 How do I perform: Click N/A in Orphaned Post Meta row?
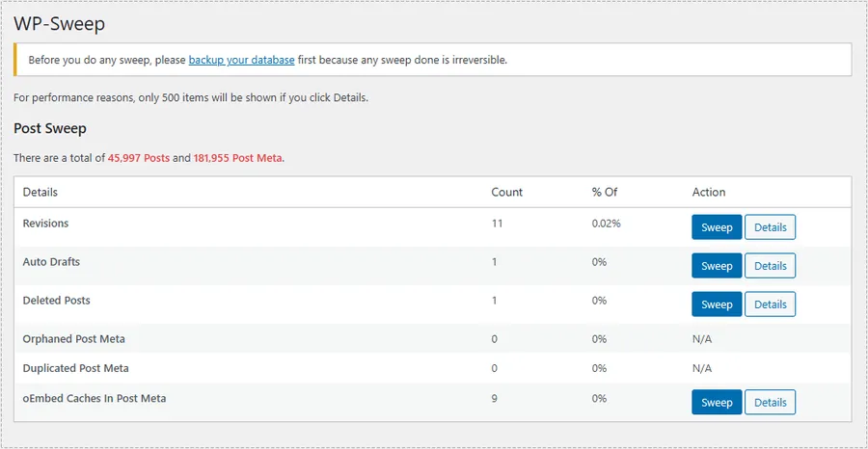[x=702, y=339]
